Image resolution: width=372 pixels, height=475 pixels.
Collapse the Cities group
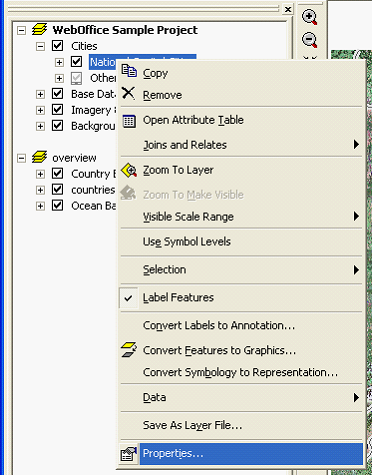40,46
